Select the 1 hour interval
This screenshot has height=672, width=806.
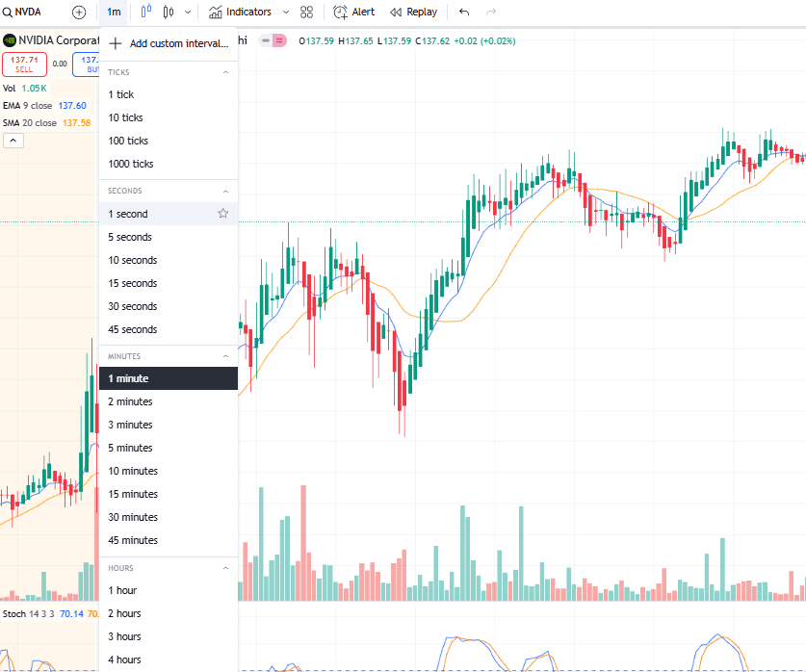pos(122,590)
